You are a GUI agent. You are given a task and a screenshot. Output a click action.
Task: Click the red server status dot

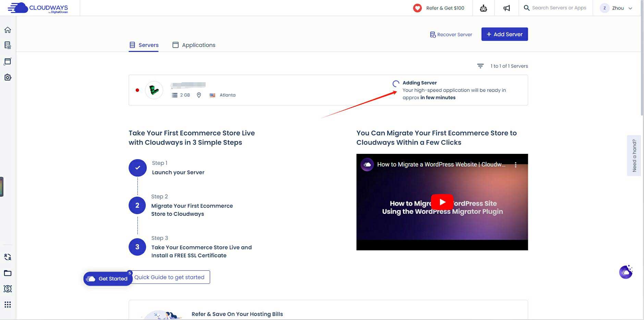click(137, 90)
